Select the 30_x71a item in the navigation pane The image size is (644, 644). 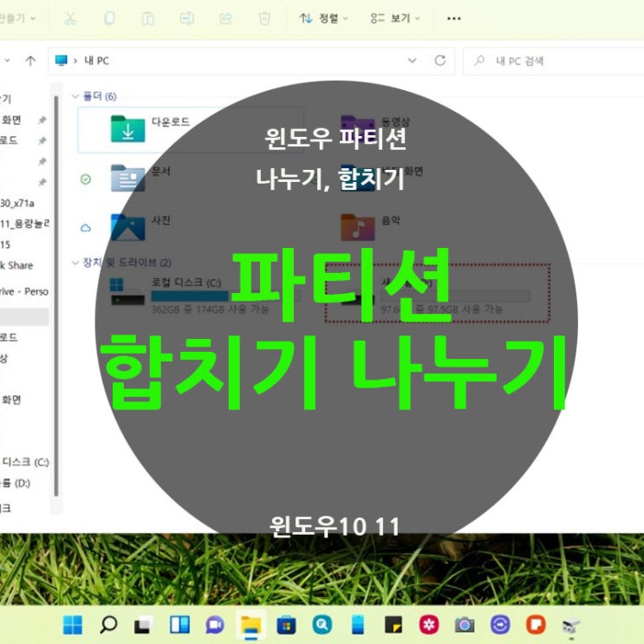click(17, 204)
